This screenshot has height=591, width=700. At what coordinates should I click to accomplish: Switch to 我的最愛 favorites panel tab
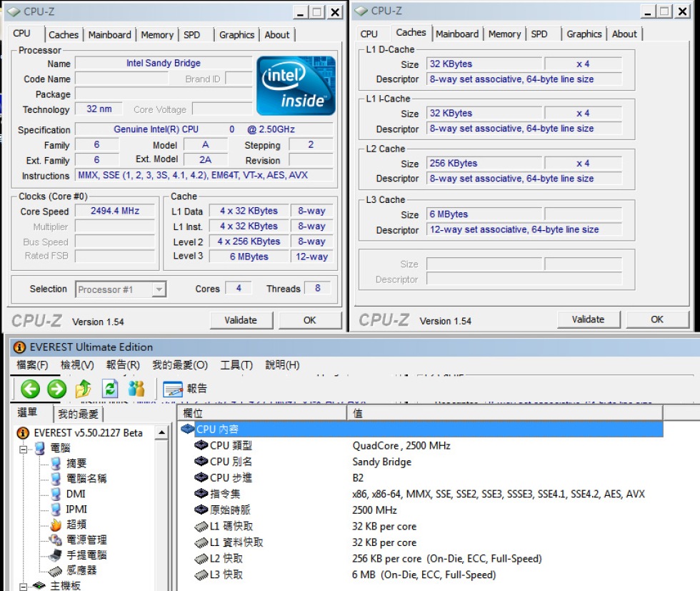(79, 414)
